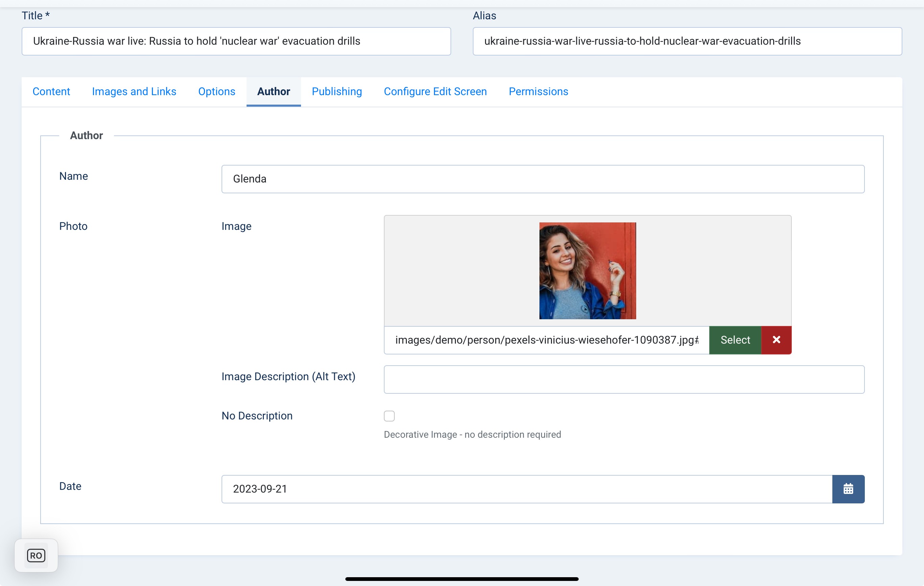This screenshot has width=924, height=586.
Task: Click the Date field showing 2023-09-21
Action: point(526,489)
